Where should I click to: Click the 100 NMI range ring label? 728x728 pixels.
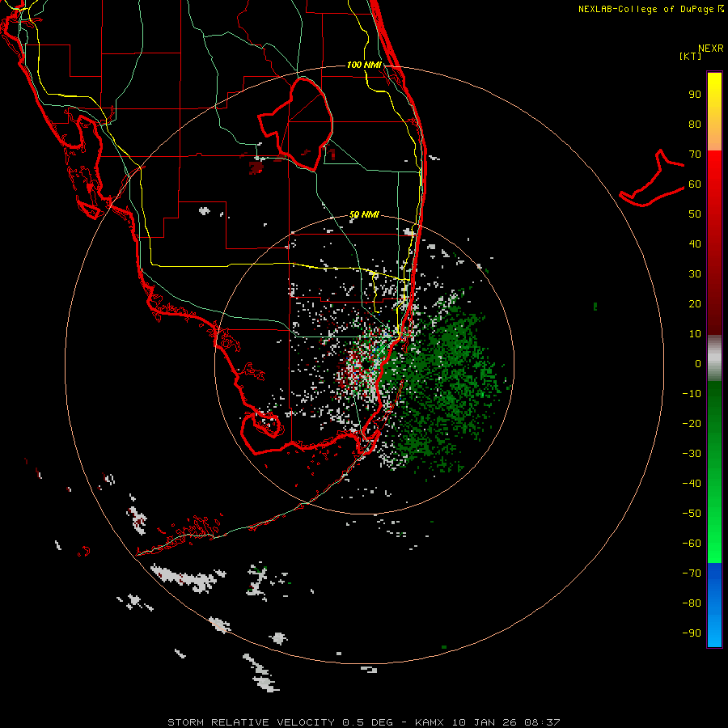coord(364,65)
